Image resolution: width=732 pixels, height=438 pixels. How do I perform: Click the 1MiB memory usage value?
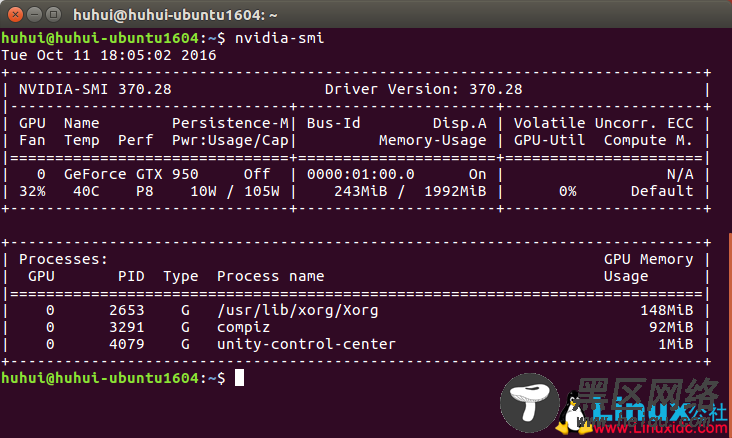click(x=676, y=344)
